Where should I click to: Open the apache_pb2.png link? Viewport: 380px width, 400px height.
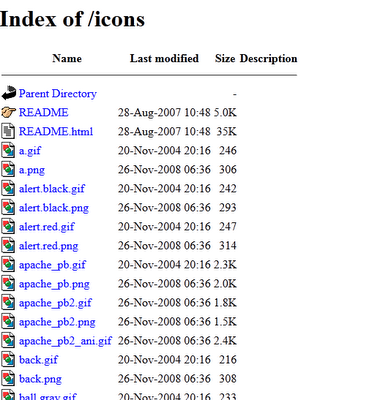[57, 322]
